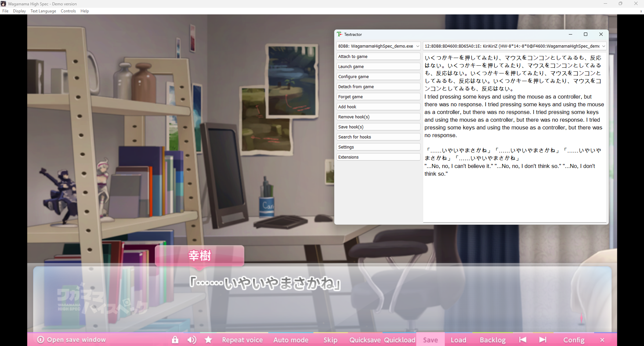Click Add hook button
The width and height of the screenshot is (644, 346).
[x=378, y=107]
